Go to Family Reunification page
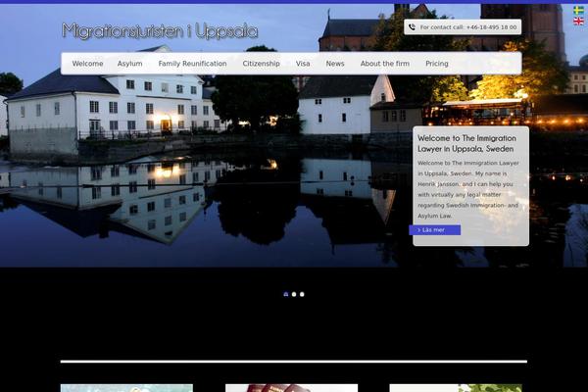This screenshot has width=588, height=392. (192, 64)
